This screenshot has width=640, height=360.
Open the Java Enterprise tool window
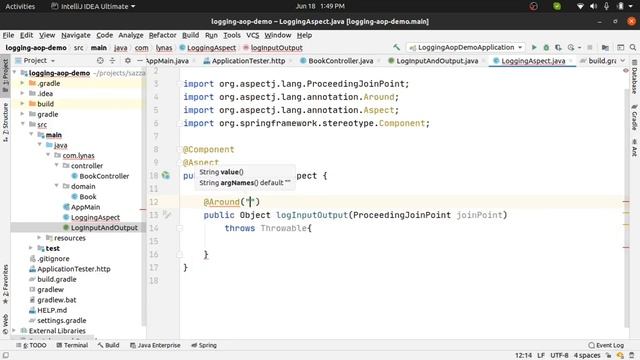click(155, 345)
